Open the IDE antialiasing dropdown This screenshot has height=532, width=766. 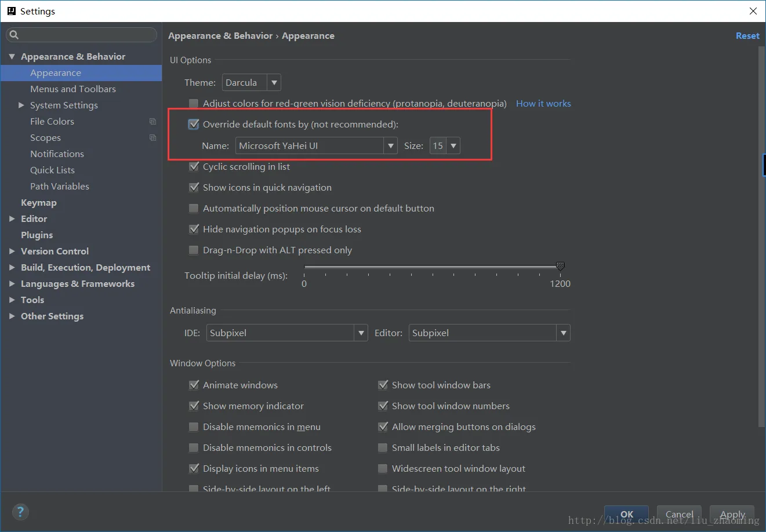click(x=287, y=333)
